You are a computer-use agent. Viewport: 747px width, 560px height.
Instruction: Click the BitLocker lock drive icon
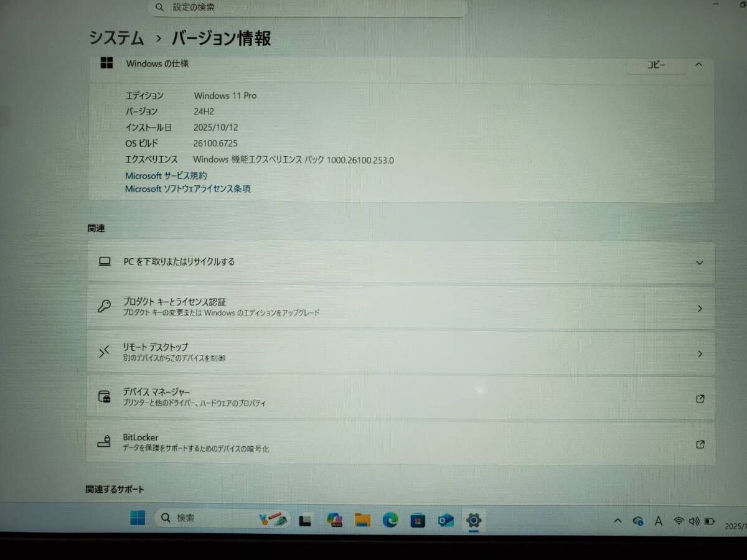(x=105, y=442)
